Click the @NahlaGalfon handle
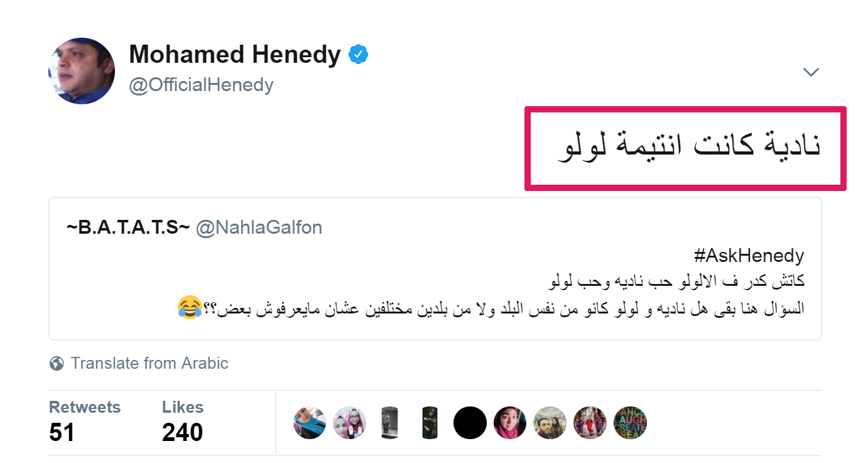 point(259,227)
